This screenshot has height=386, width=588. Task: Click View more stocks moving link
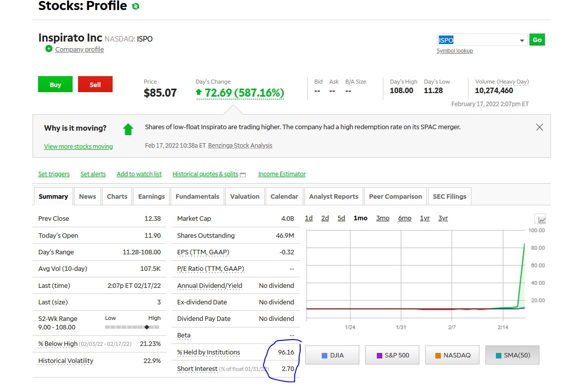click(79, 146)
